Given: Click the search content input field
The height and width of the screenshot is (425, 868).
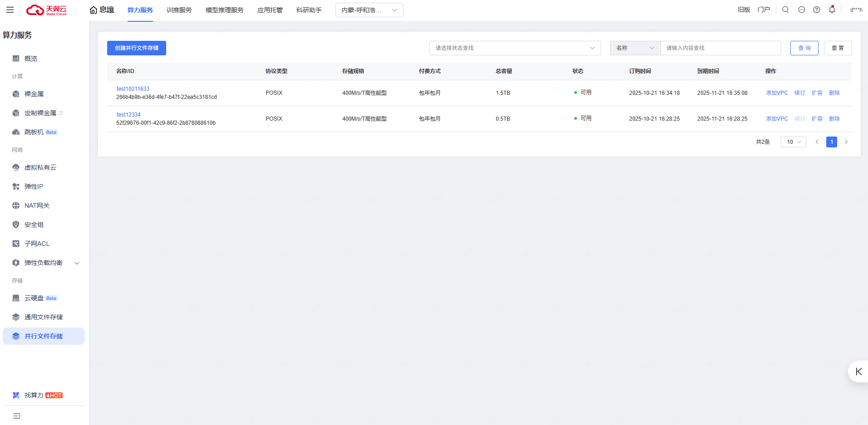Looking at the screenshot, I should pyautogui.click(x=720, y=48).
